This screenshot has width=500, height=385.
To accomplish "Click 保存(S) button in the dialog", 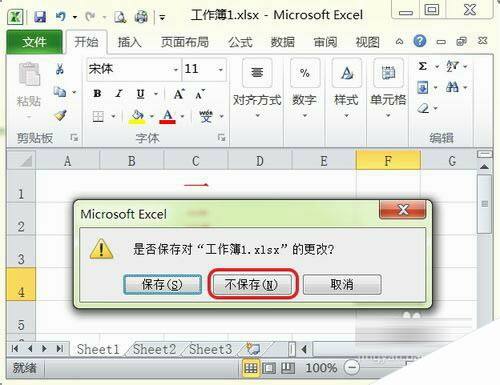I will 162,285.
